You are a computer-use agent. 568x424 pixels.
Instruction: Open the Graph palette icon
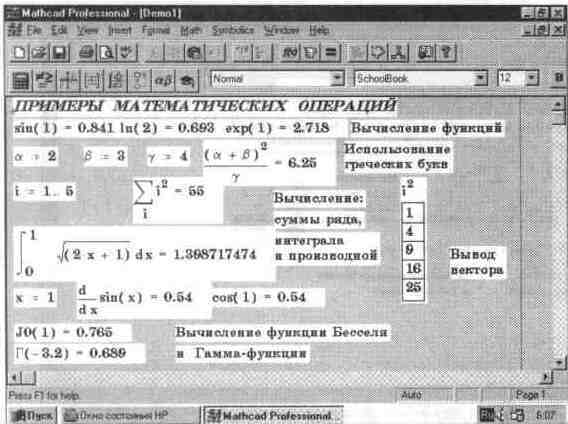(x=68, y=80)
